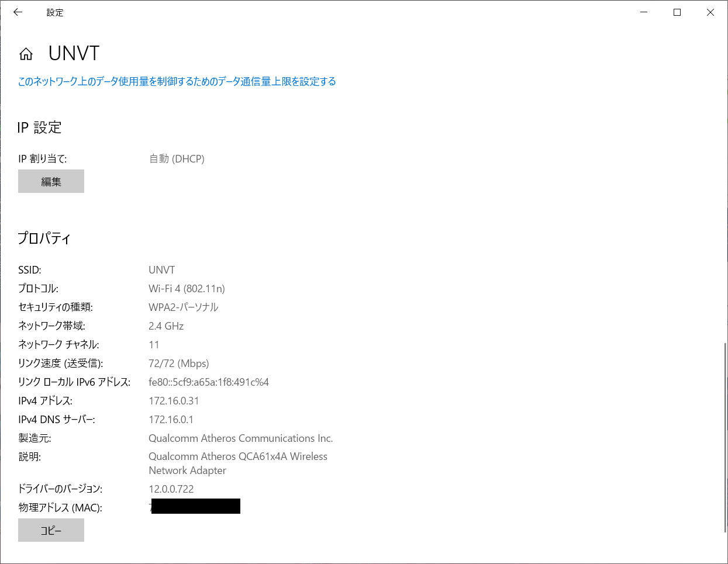Click the リンク ローカル IPv6 アドレス: label
The height and width of the screenshot is (564, 728).
(74, 382)
